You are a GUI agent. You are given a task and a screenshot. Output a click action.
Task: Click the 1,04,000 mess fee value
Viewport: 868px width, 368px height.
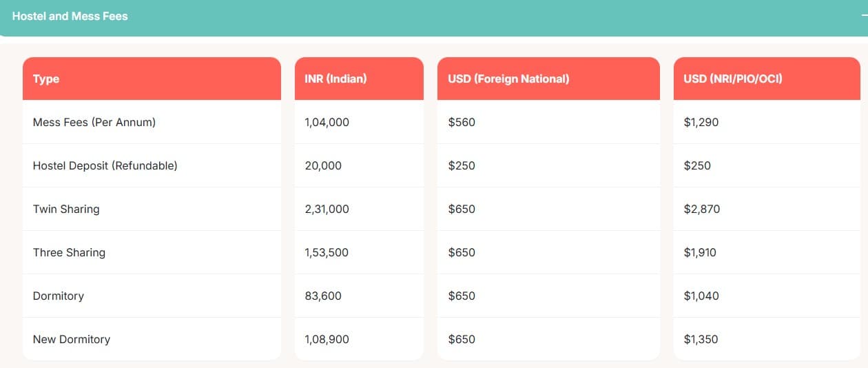click(327, 122)
